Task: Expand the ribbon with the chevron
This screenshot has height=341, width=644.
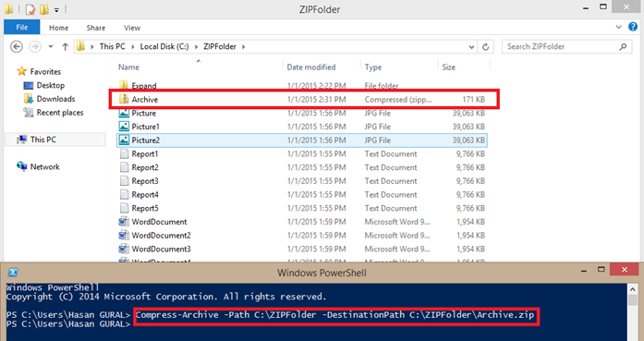Action: click(618, 27)
